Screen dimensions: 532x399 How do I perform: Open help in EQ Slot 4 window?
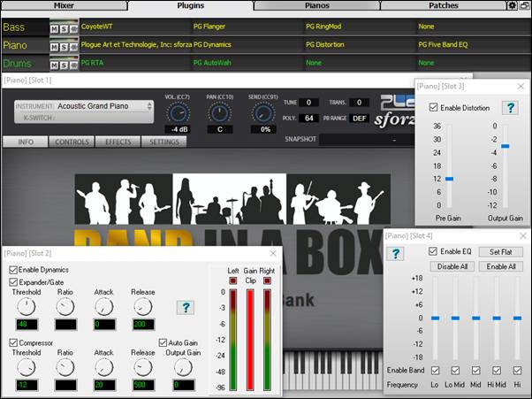pyautogui.click(x=395, y=254)
